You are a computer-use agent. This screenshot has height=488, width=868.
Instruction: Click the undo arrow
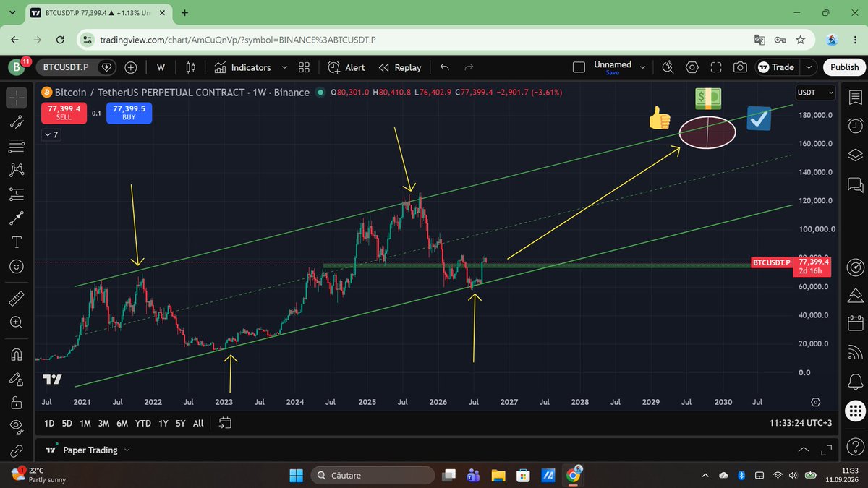pos(444,67)
